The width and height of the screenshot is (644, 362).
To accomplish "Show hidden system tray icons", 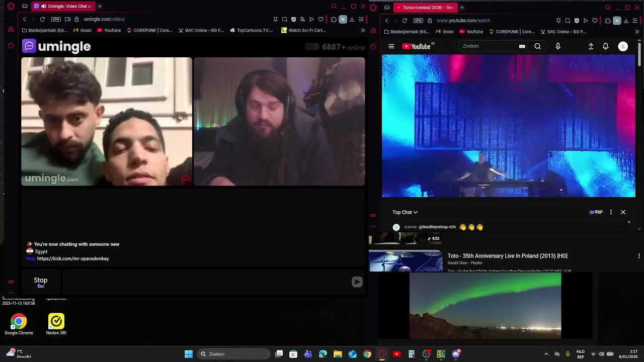I will tap(546, 354).
